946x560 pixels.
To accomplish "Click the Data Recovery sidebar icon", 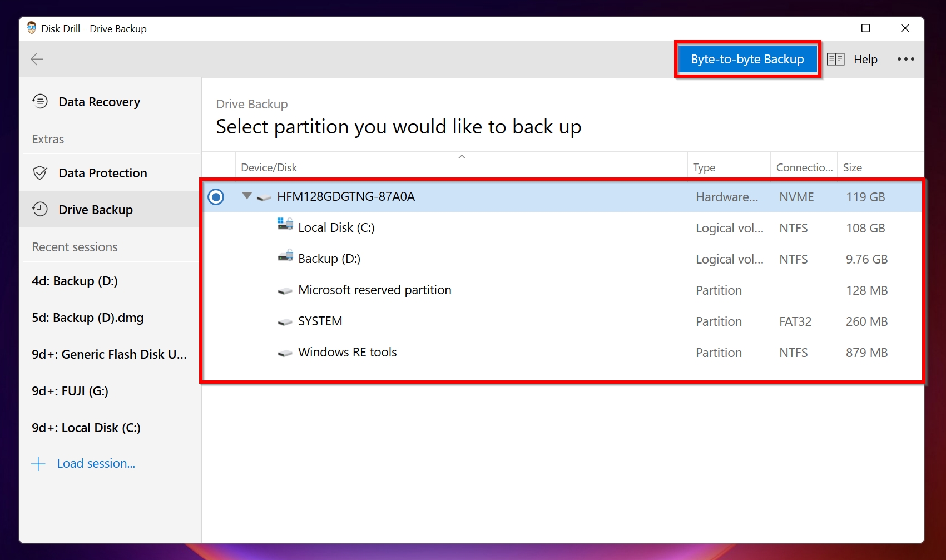I will (x=40, y=101).
